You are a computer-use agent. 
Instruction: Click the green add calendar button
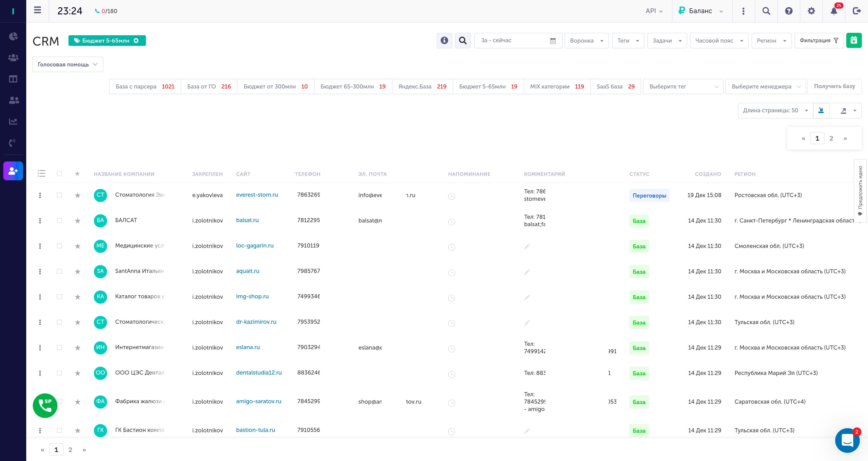point(853,40)
